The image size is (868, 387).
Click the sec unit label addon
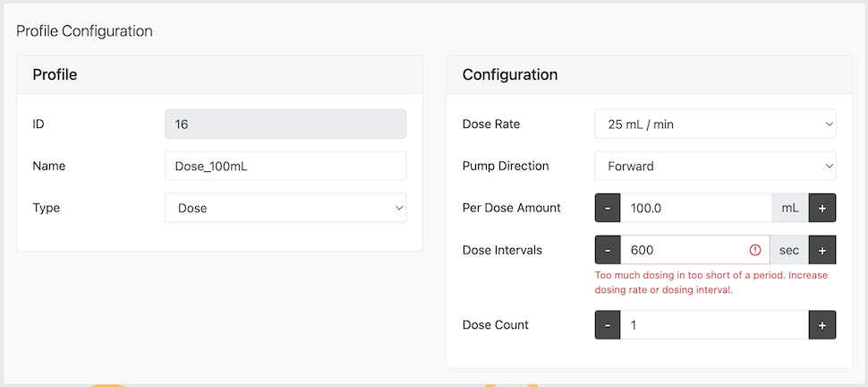point(789,251)
